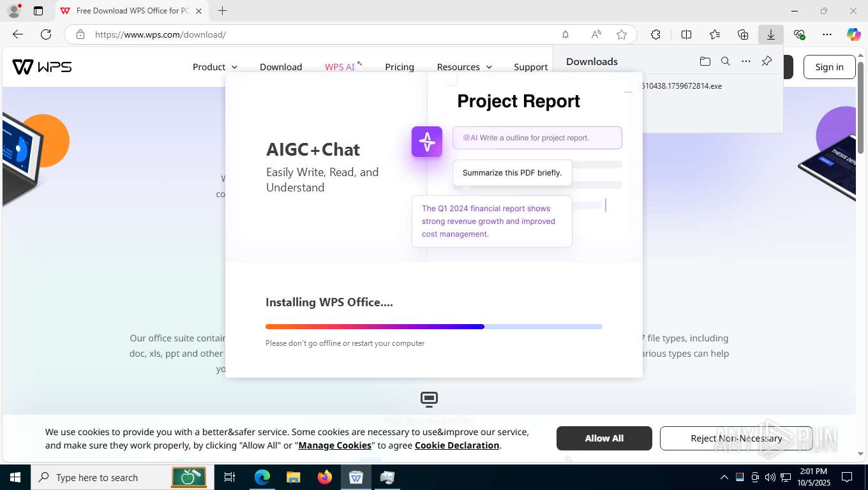Screen dimensions: 868x490
Task: Open the Manage Cookies link
Action: pos(335,445)
